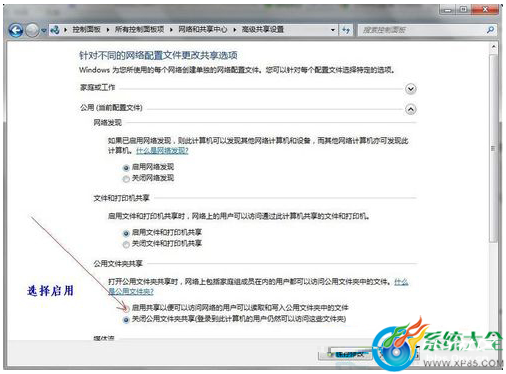506x374 pixels.
Task: Click the Forward navigation arrow button
Action: coord(32,30)
